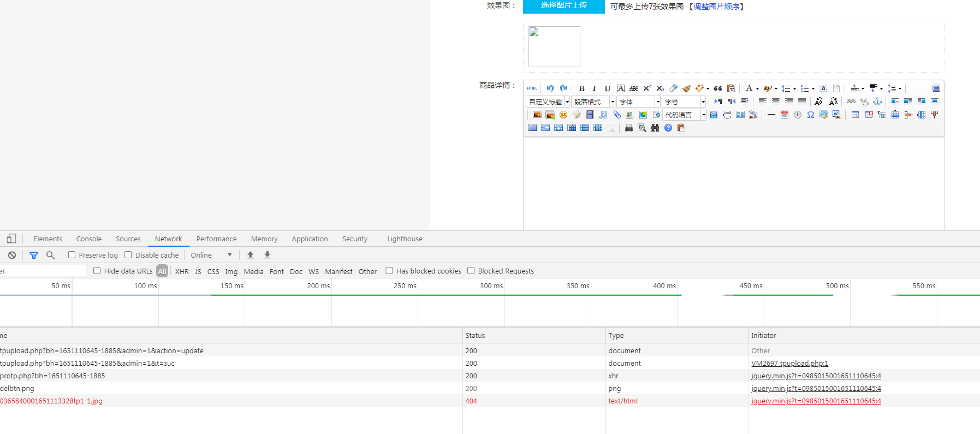
Task: Toggle the DevTools device toolbar icon
Action: click(x=11, y=239)
